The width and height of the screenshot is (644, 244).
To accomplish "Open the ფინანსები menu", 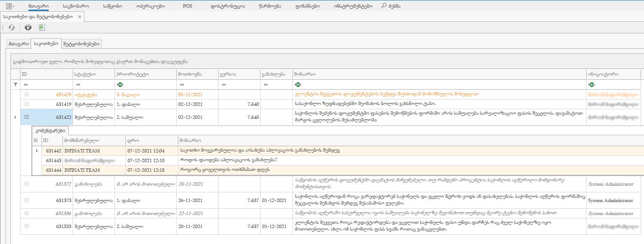I will coord(308,6).
